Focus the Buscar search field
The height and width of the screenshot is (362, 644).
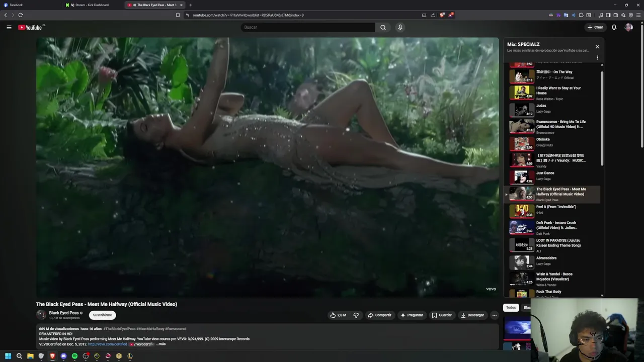[x=308, y=27]
